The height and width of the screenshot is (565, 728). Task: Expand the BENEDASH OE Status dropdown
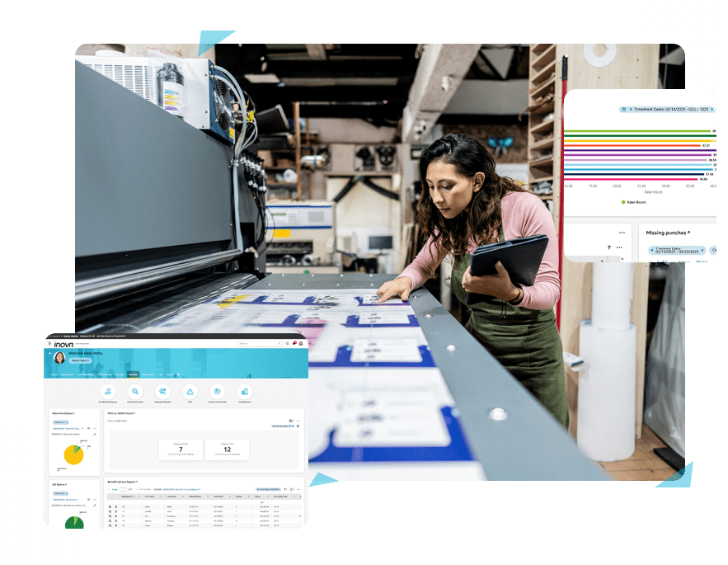(x=65, y=500)
